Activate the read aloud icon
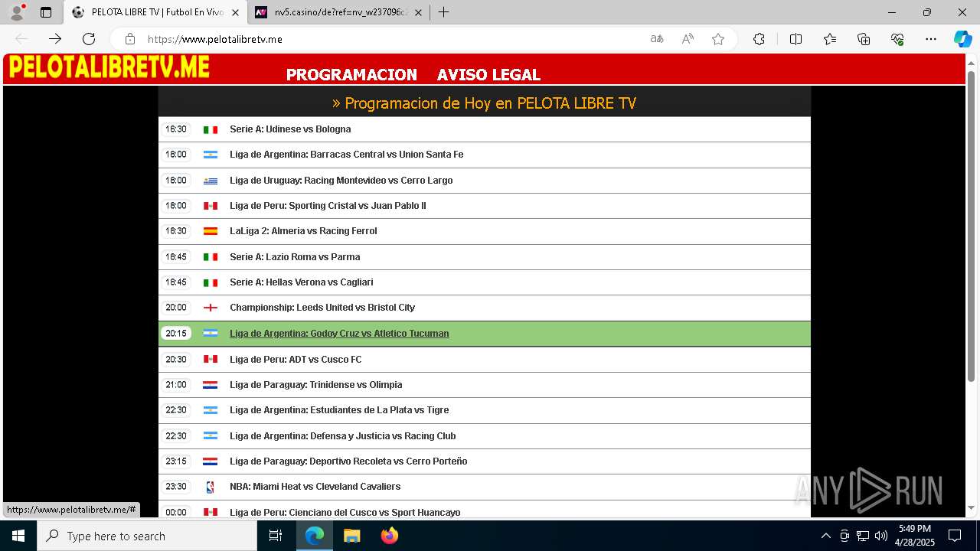Image resolution: width=980 pixels, height=551 pixels. pyautogui.click(x=688, y=39)
